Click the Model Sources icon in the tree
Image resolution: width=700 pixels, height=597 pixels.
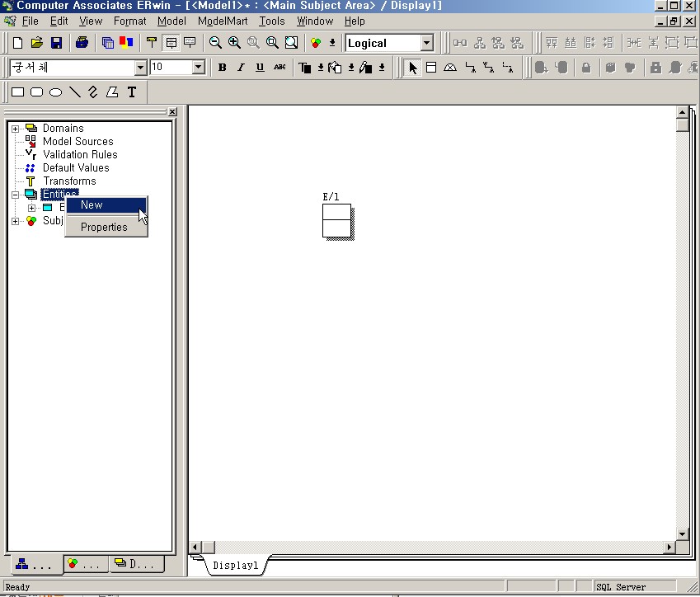pyautogui.click(x=31, y=141)
